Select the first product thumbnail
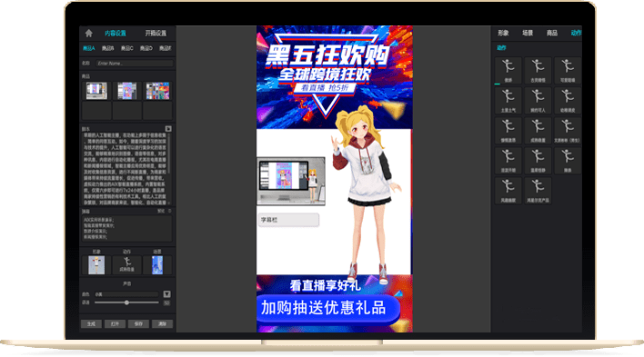 pos(96,91)
